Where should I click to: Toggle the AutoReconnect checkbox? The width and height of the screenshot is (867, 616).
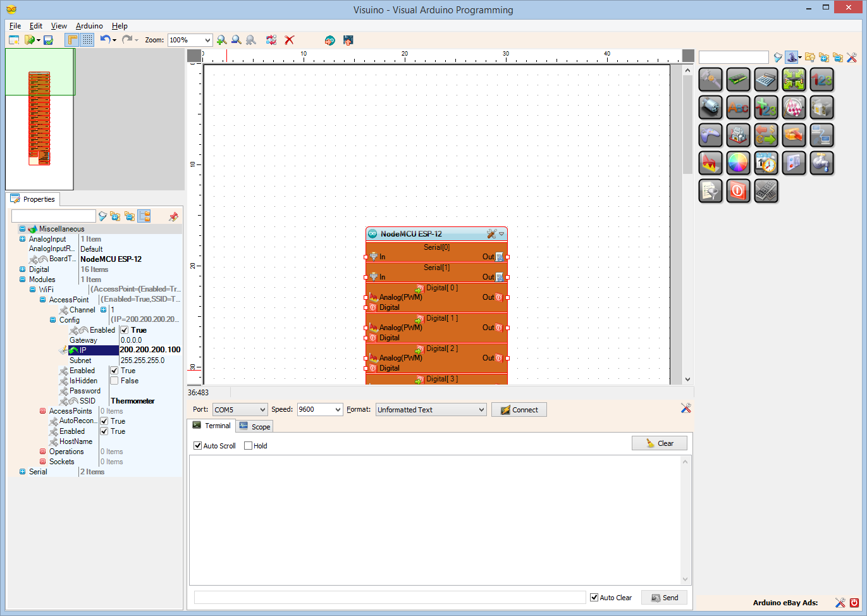tap(104, 421)
